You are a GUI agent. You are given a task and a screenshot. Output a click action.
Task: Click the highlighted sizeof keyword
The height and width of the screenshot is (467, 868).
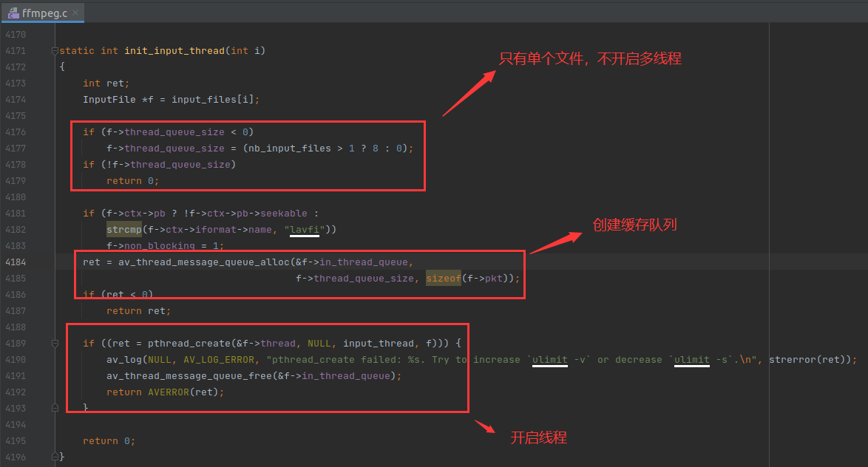(443, 279)
